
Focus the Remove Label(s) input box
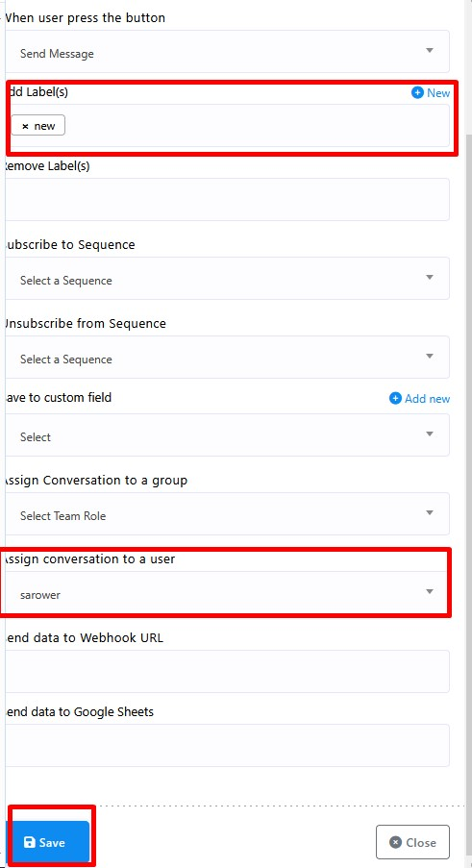point(228,199)
